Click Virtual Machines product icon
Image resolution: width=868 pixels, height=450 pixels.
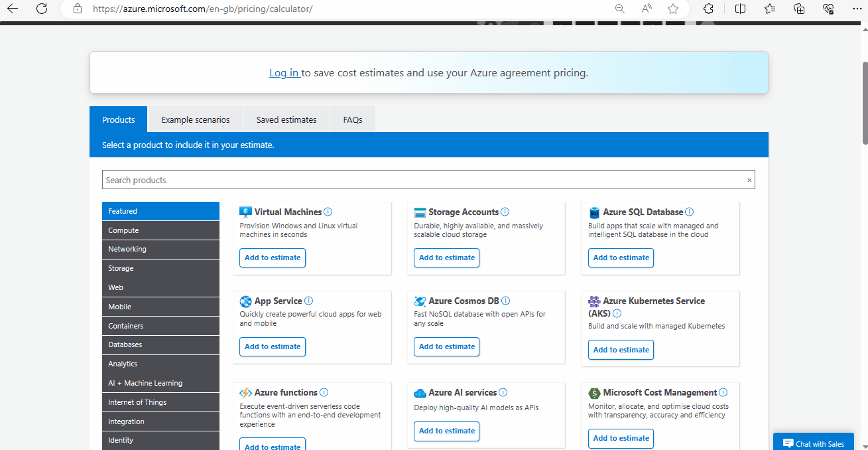click(245, 212)
